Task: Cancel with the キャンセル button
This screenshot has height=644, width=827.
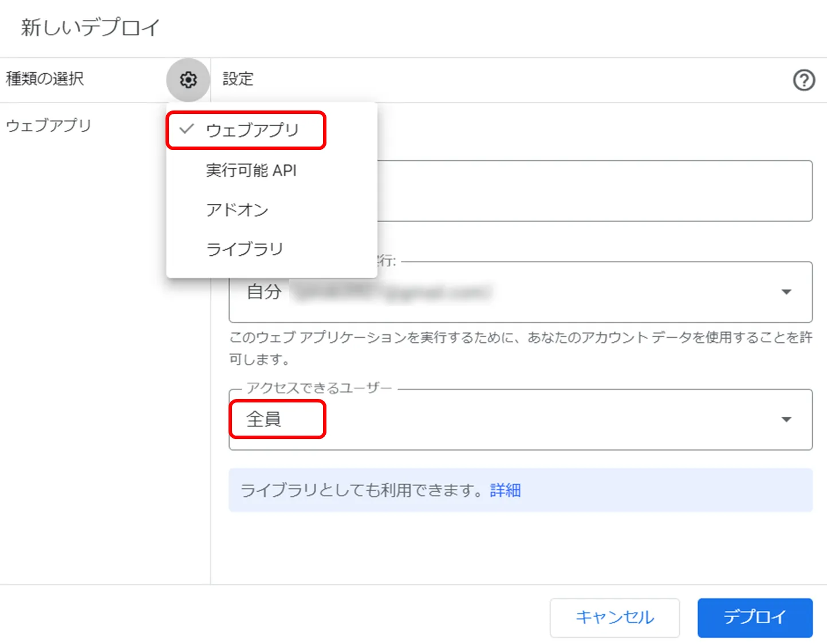Action: [615, 618]
